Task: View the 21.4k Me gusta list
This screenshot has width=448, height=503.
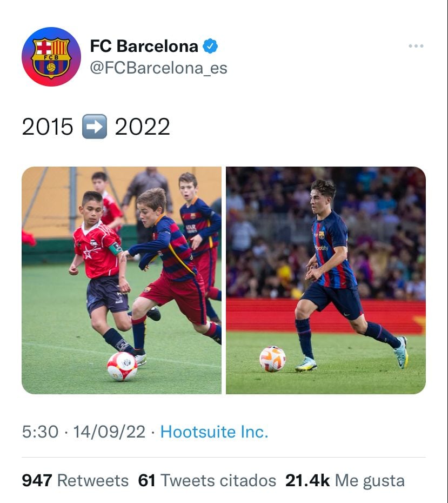Action: point(345,480)
